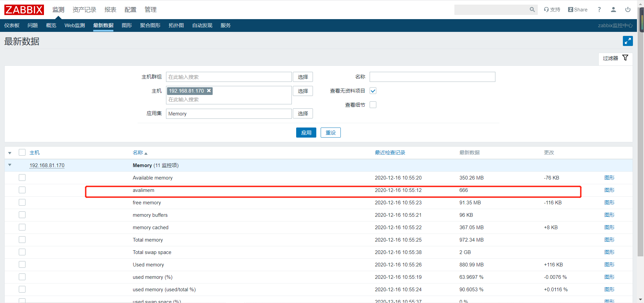644x303 pixels.
Task: Check the avalimem row checkbox
Action: coord(22,190)
